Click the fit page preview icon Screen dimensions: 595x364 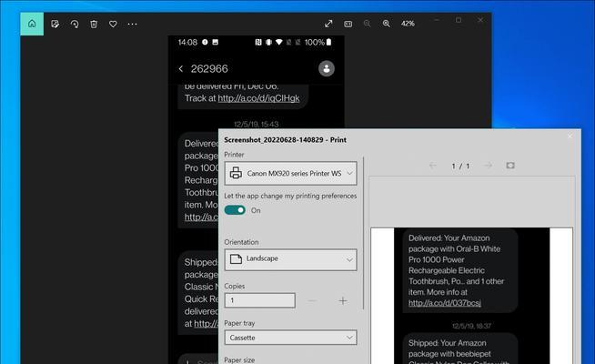tap(510, 166)
